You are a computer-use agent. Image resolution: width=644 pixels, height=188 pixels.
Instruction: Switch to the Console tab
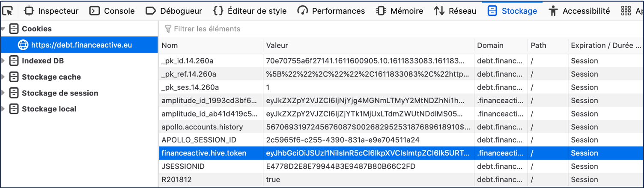[112, 11]
